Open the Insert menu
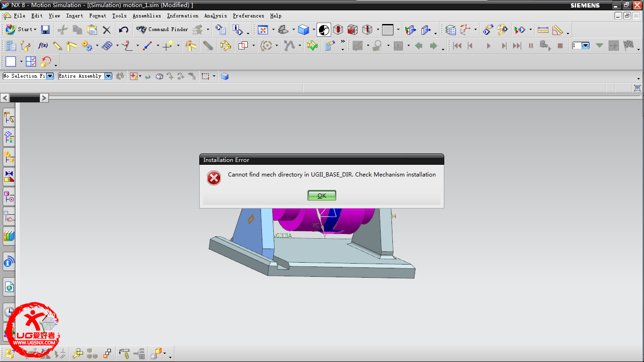The width and height of the screenshot is (644, 362). [x=74, y=16]
